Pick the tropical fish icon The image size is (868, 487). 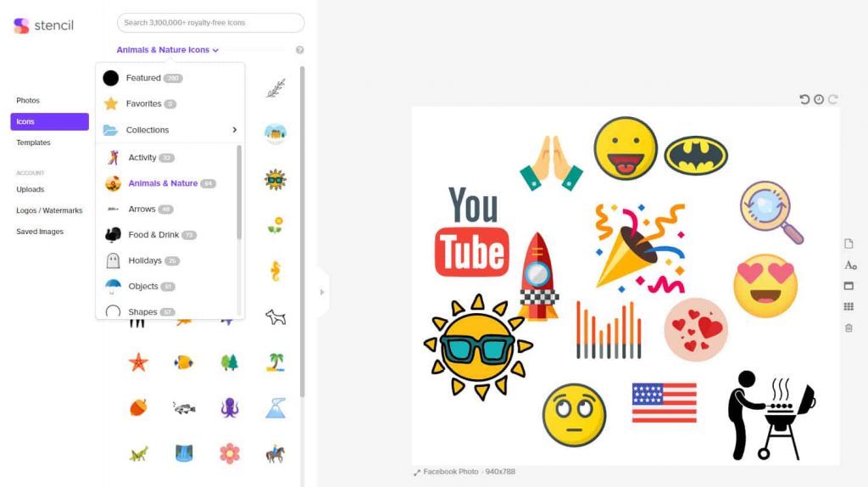[184, 362]
